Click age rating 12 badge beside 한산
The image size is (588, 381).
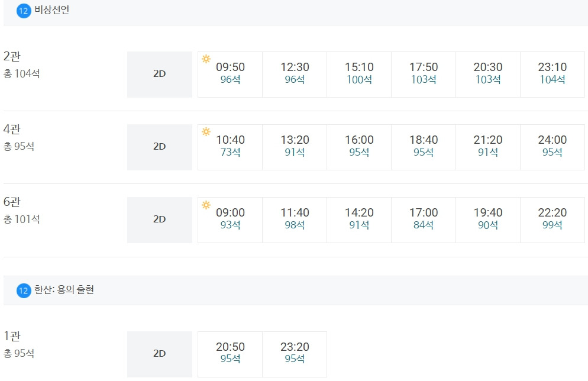pyautogui.click(x=24, y=290)
